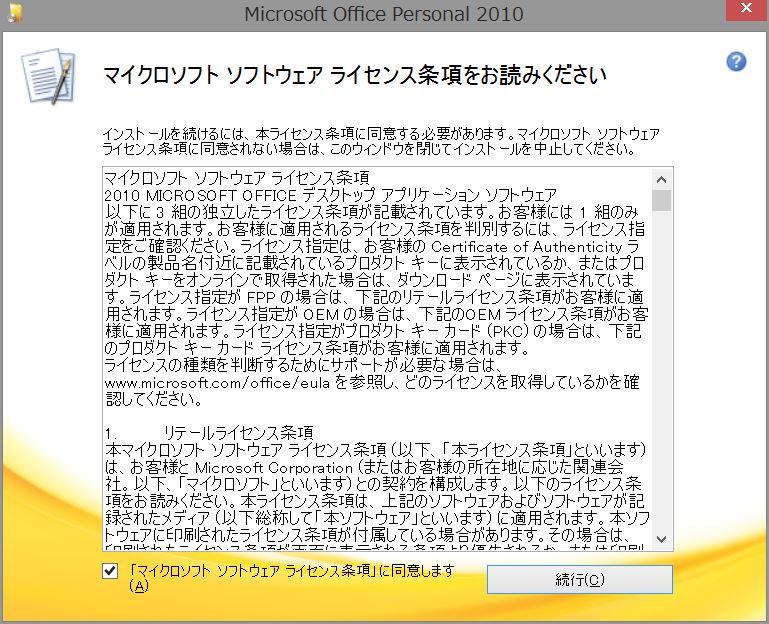This screenshot has width=769, height=624.
Task: Click the www.microsoft.com/office/eula text in the license
Action: (x=217, y=383)
